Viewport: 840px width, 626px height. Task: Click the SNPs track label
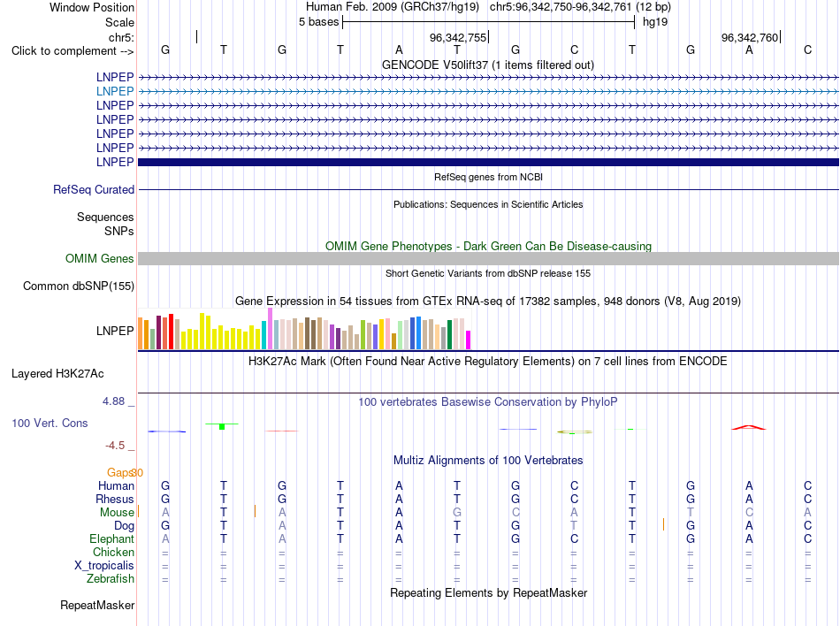[119, 231]
